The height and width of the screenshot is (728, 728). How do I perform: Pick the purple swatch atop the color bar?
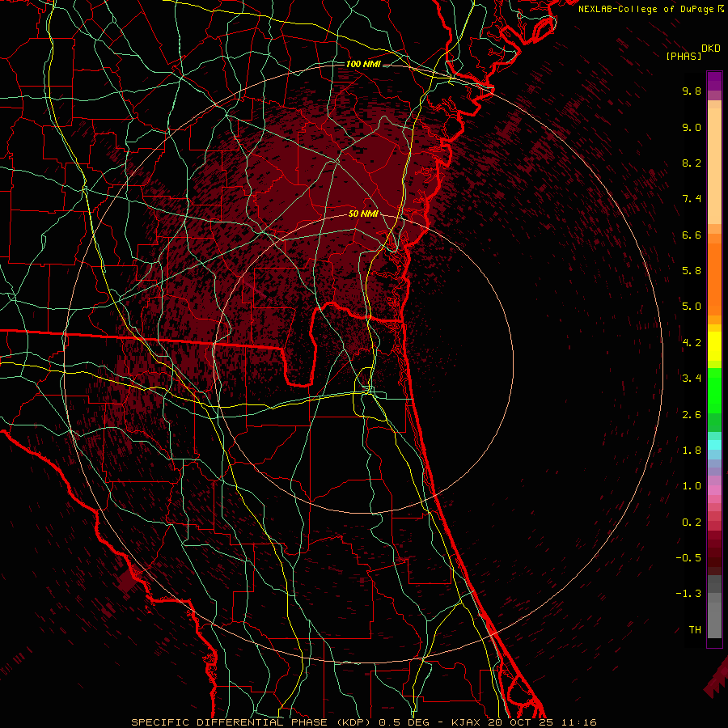pyautogui.click(x=714, y=81)
